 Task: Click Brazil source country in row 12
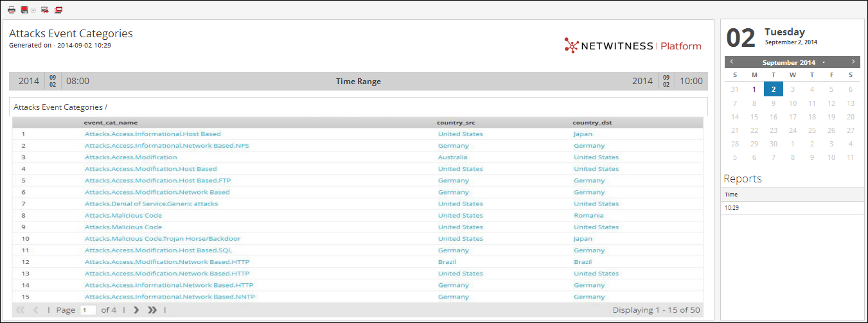(x=447, y=262)
